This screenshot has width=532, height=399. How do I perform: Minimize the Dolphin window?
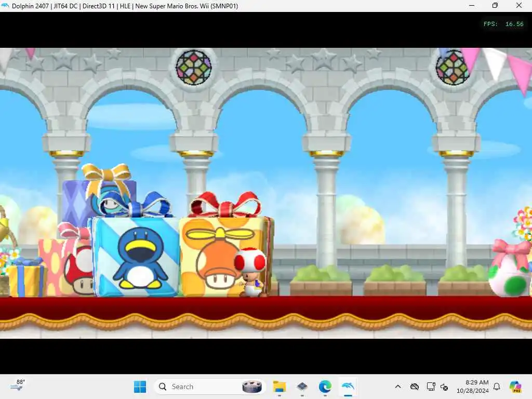(x=472, y=5)
